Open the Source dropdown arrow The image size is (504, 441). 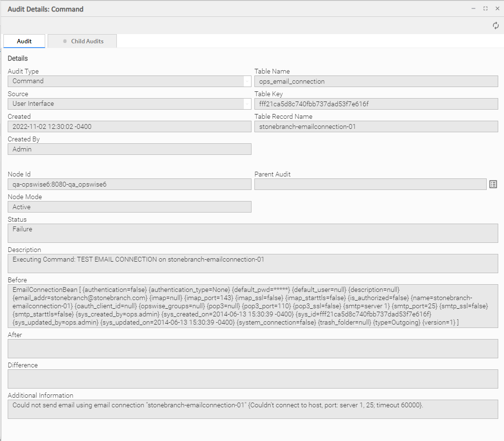[247, 104]
